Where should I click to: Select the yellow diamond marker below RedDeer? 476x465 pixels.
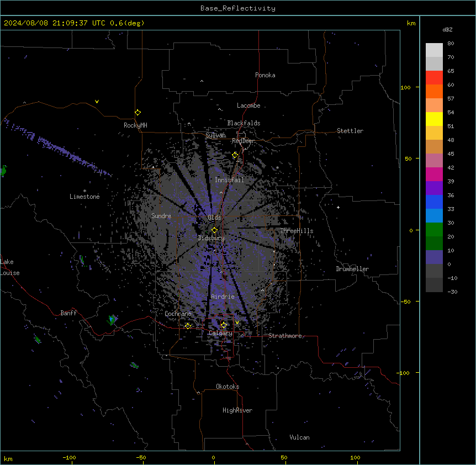(235, 155)
